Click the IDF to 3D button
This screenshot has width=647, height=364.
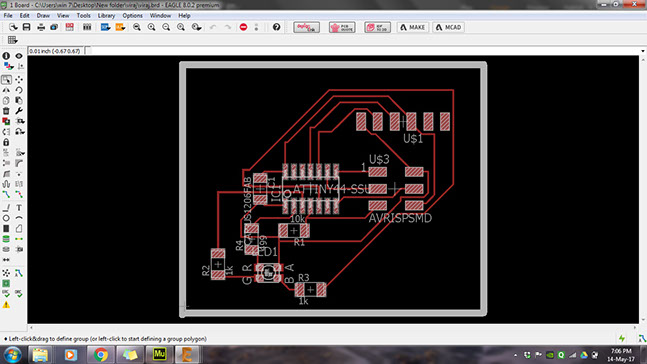click(378, 27)
